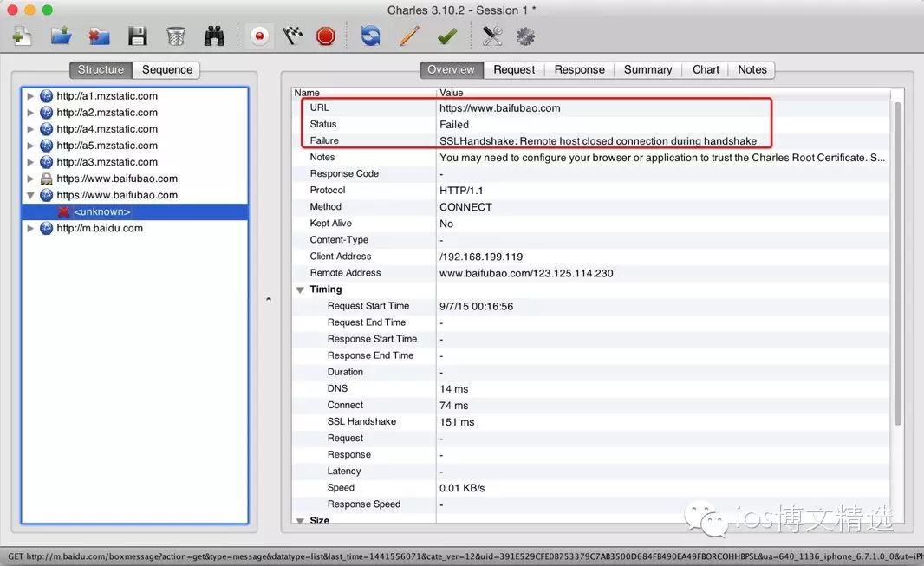Image resolution: width=924 pixels, height=566 pixels.
Task: Repeat selected request with blue arrows
Action: click(x=371, y=36)
